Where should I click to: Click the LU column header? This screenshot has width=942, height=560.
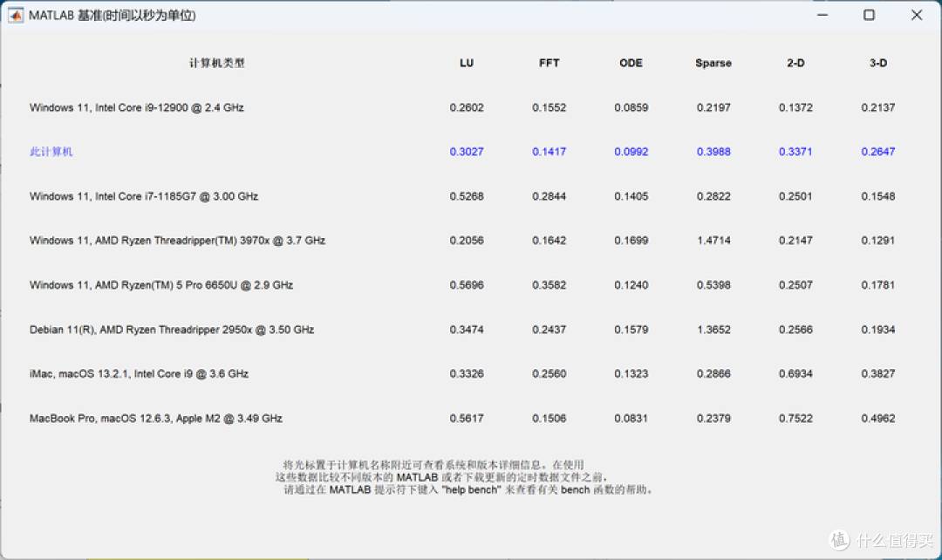467,63
